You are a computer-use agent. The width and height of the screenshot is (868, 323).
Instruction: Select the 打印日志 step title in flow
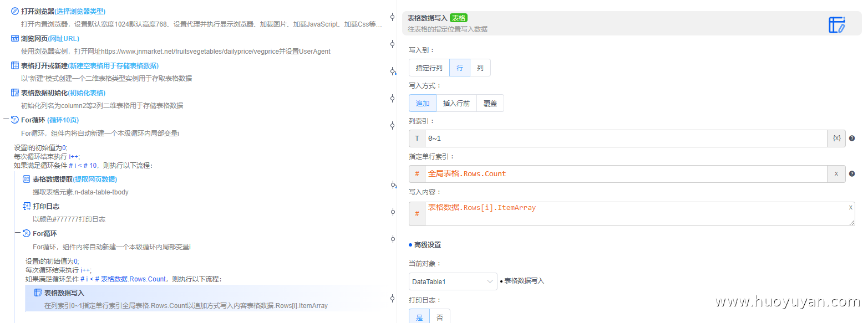(x=46, y=206)
